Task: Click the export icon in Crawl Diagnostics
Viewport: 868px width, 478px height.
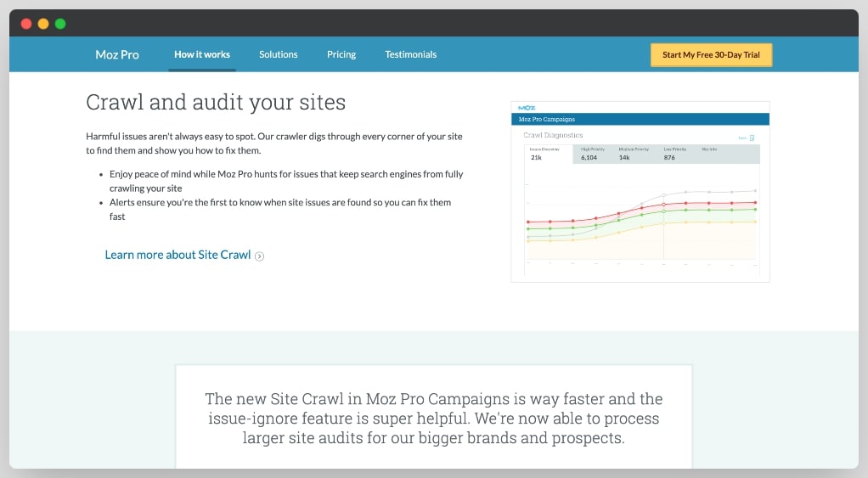Action: [x=752, y=138]
